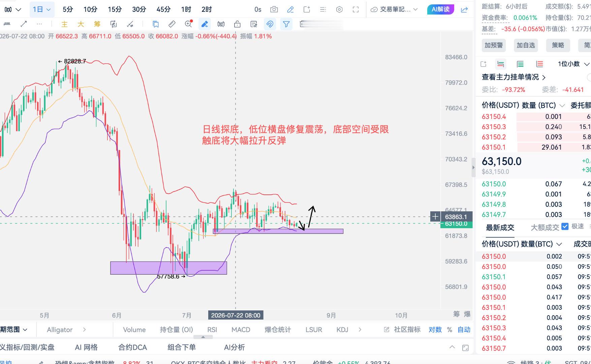
Task: Show more sub-indicators chevron after KDJ
Action: tap(360, 330)
